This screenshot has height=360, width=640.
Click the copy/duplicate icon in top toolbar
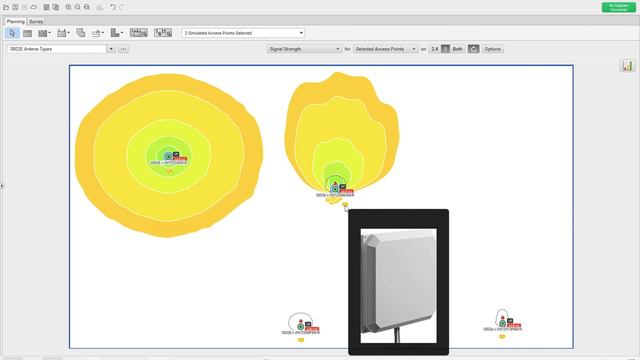[56, 7]
